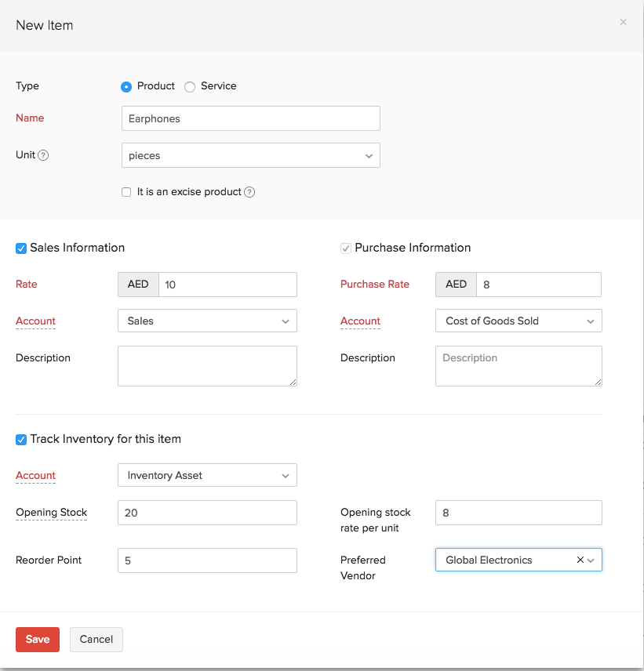Click the Save button
The image size is (644, 671).
(37, 639)
